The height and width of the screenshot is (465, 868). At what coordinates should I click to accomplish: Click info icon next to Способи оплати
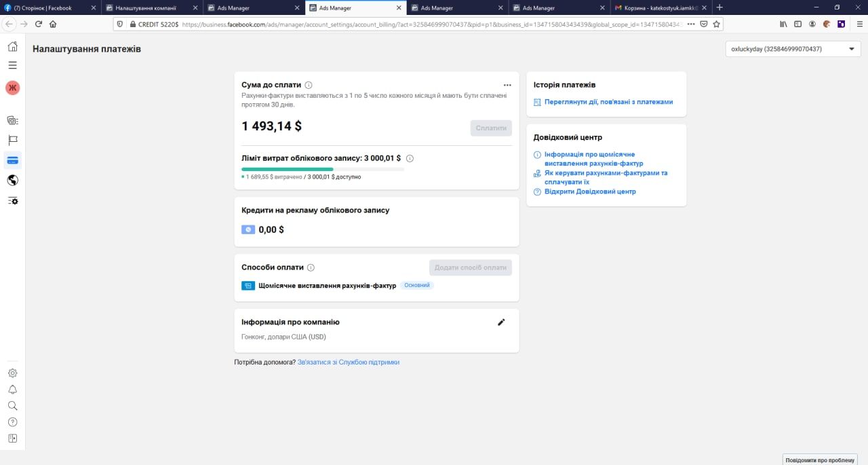[x=311, y=267]
